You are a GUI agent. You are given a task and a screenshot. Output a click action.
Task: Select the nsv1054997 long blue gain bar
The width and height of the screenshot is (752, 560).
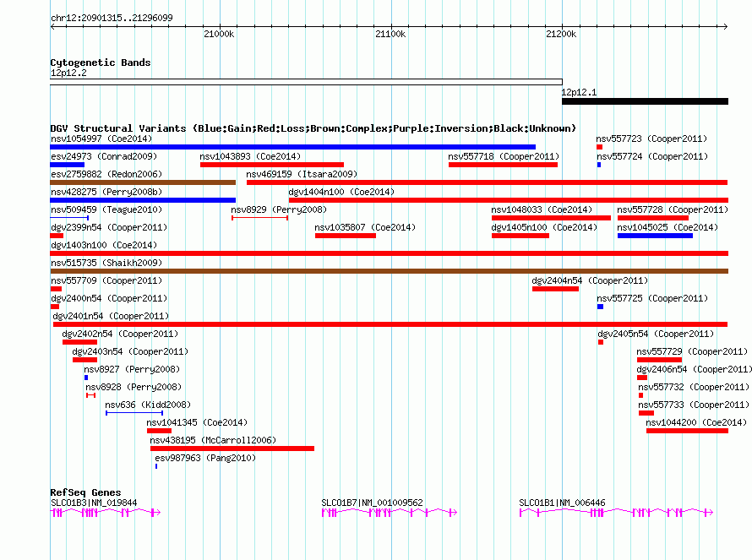[x=293, y=147]
